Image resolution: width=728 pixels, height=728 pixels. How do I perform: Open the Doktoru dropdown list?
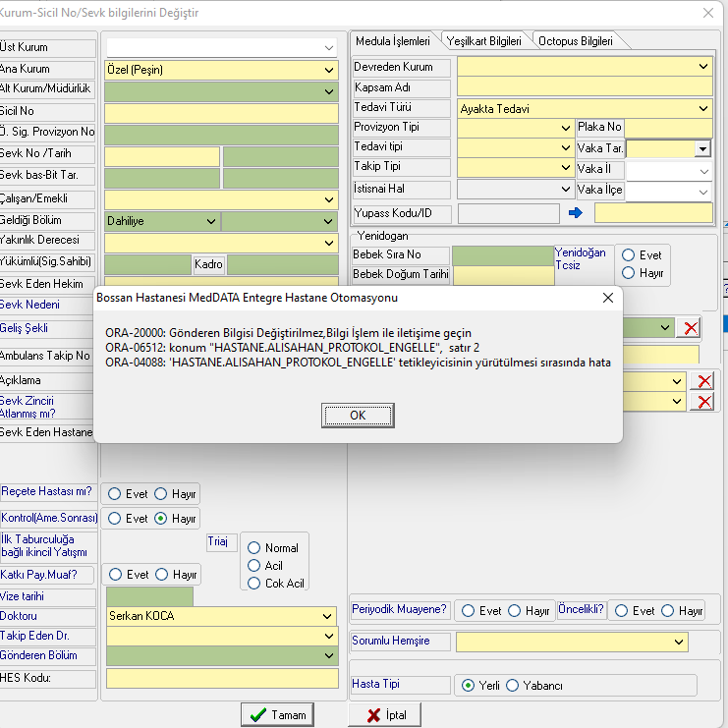pos(328,617)
